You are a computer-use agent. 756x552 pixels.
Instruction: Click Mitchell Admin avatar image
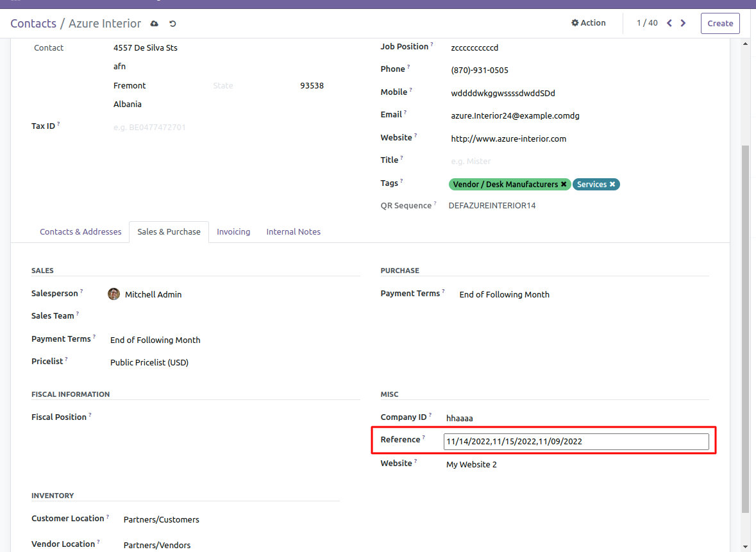coord(114,294)
